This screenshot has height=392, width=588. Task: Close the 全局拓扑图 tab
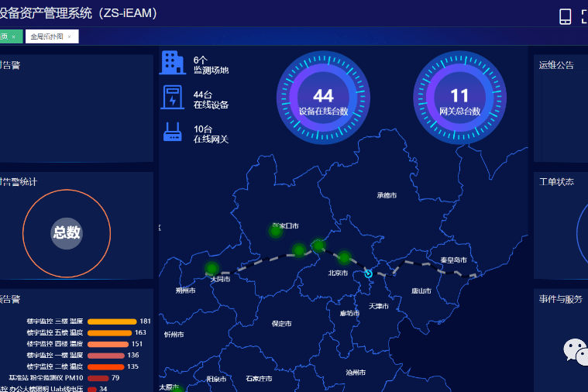coord(70,36)
